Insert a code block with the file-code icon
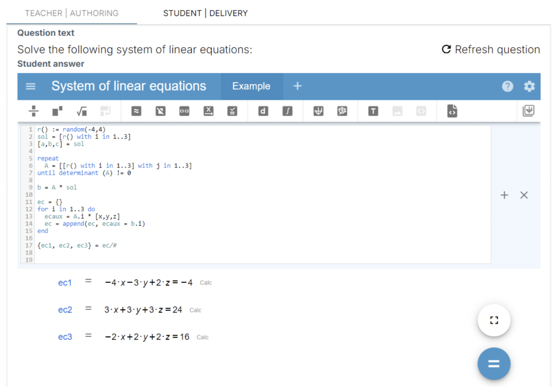This screenshot has height=392, width=553. (452, 111)
